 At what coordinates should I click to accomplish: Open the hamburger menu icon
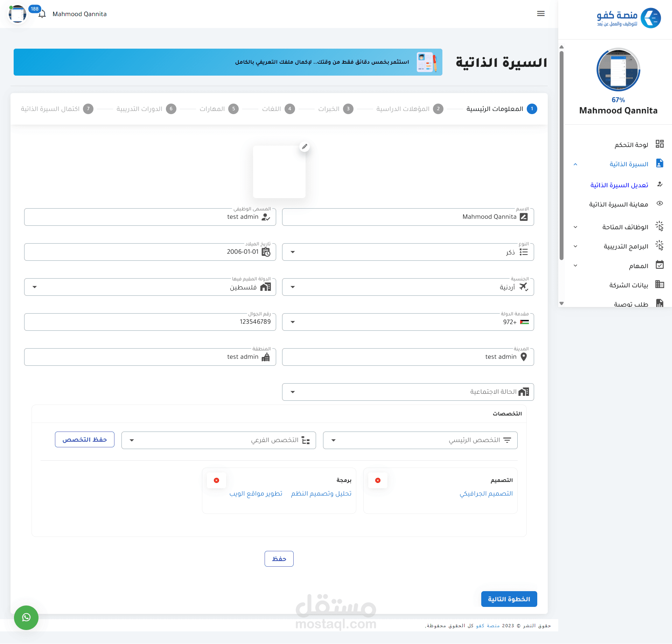541,14
